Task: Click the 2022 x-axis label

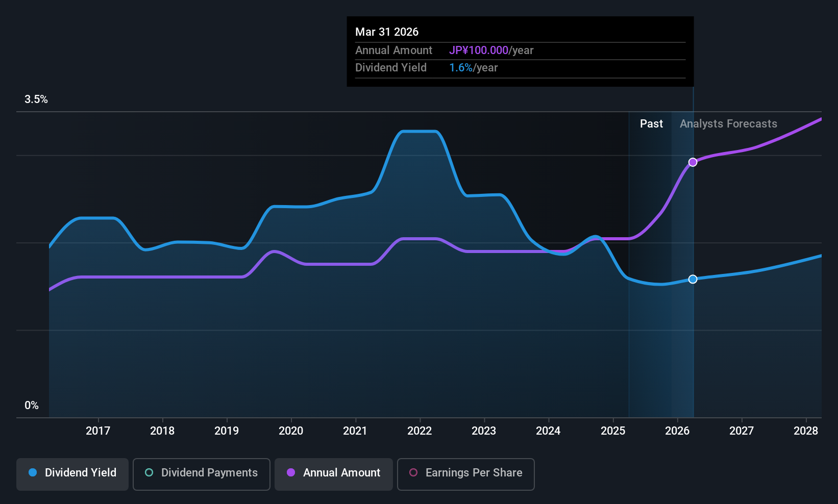Action: (420, 431)
